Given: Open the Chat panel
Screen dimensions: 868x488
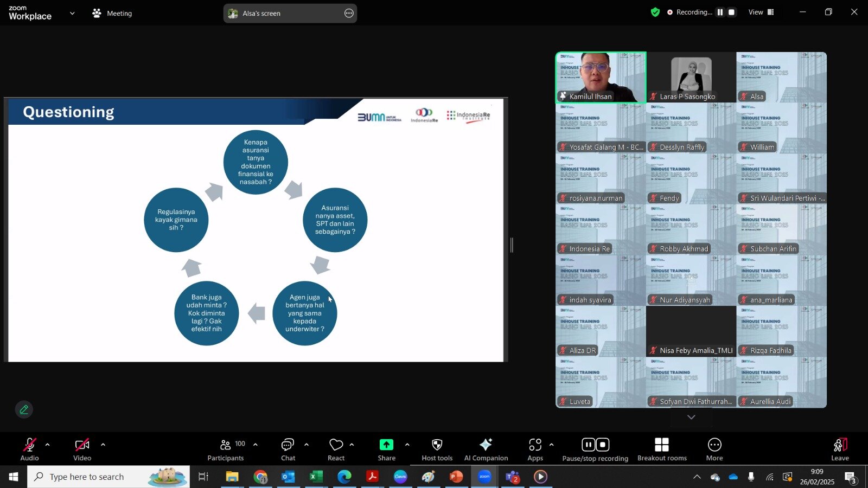Looking at the screenshot, I should click(288, 450).
